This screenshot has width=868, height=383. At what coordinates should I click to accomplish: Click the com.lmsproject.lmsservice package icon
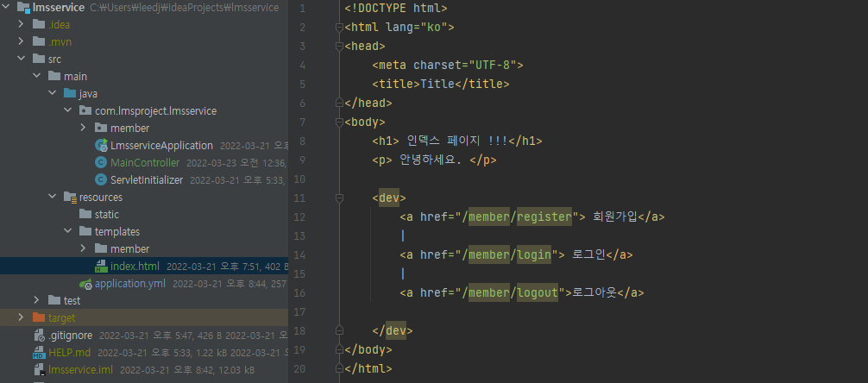[85, 110]
